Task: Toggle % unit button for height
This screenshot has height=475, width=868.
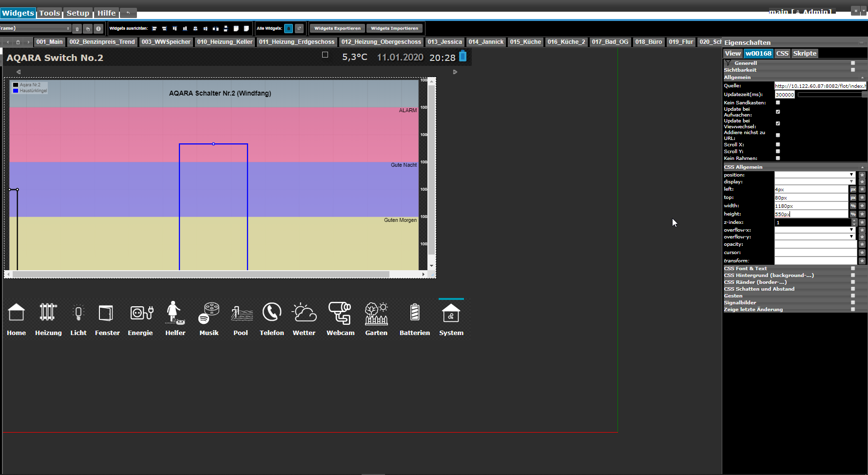Action: [853, 214]
